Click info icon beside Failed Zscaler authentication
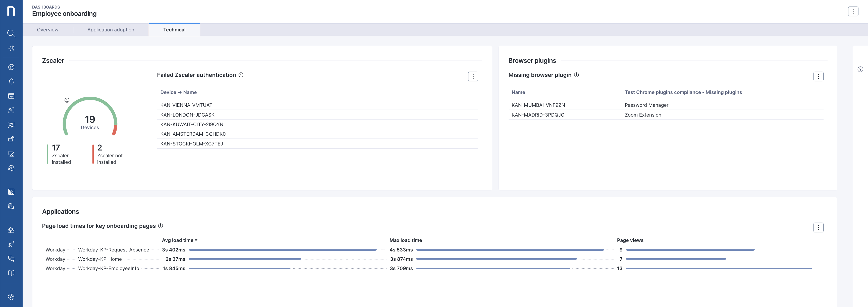The image size is (868, 307). pyautogui.click(x=241, y=75)
